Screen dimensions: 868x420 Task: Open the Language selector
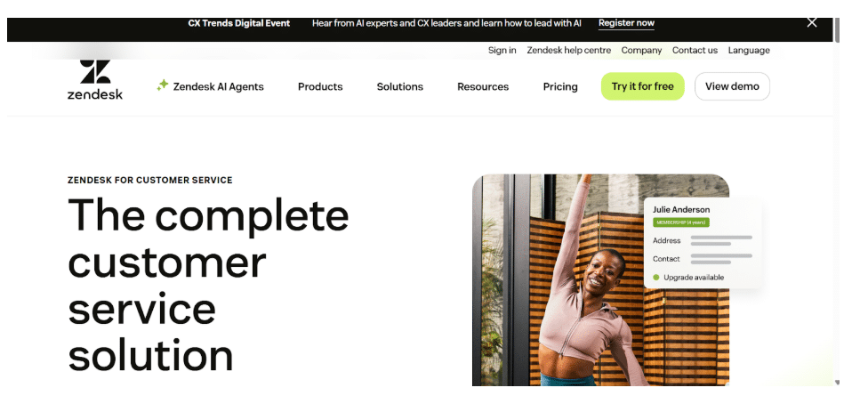coord(749,50)
